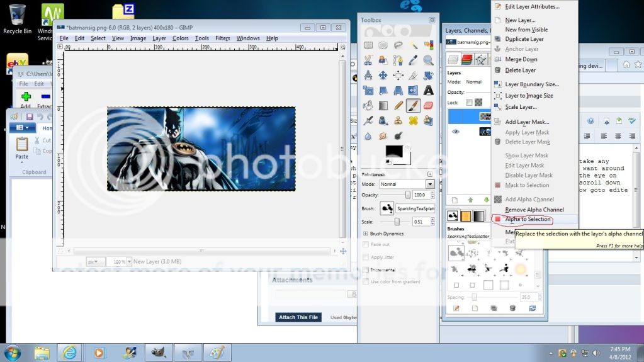Select the Heal tool

click(413, 120)
